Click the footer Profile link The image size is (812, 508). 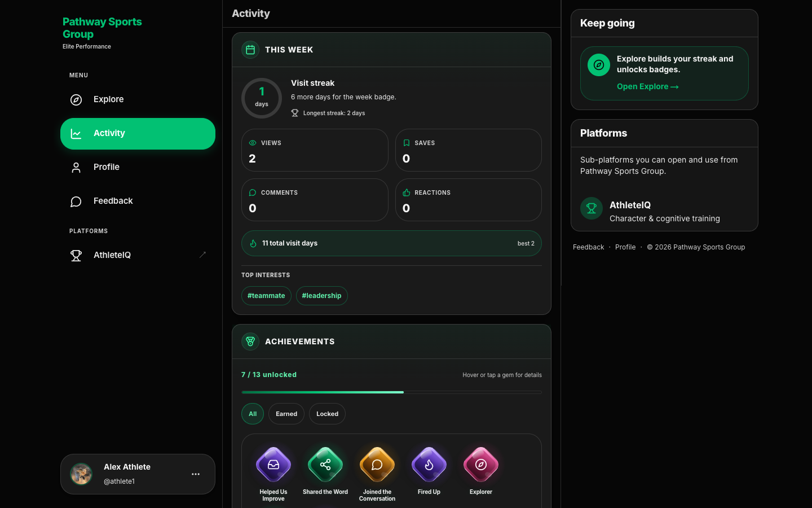pos(625,247)
